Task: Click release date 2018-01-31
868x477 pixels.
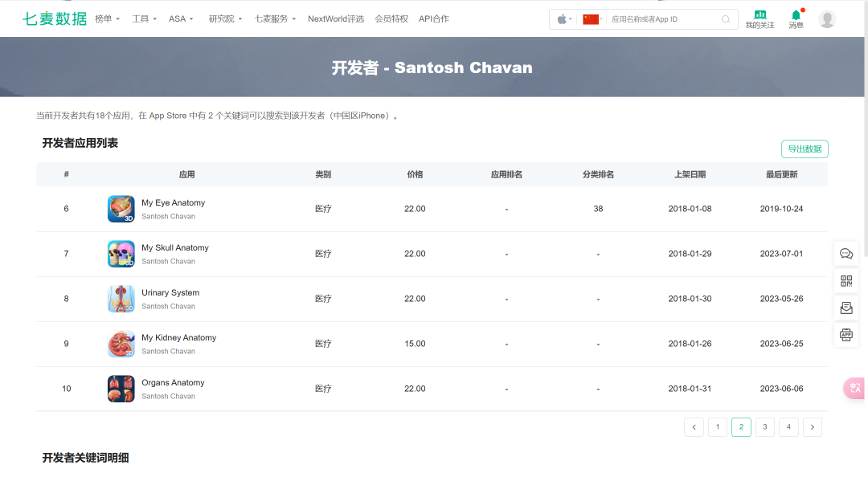Action: [690, 389]
